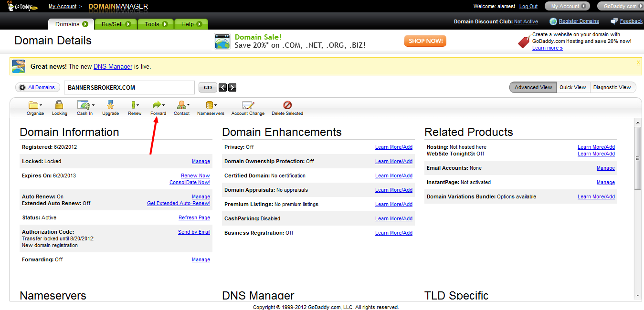The height and width of the screenshot is (310, 644).
Task: Click Learn More/Add for CashParking
Action: click(394, 218)
